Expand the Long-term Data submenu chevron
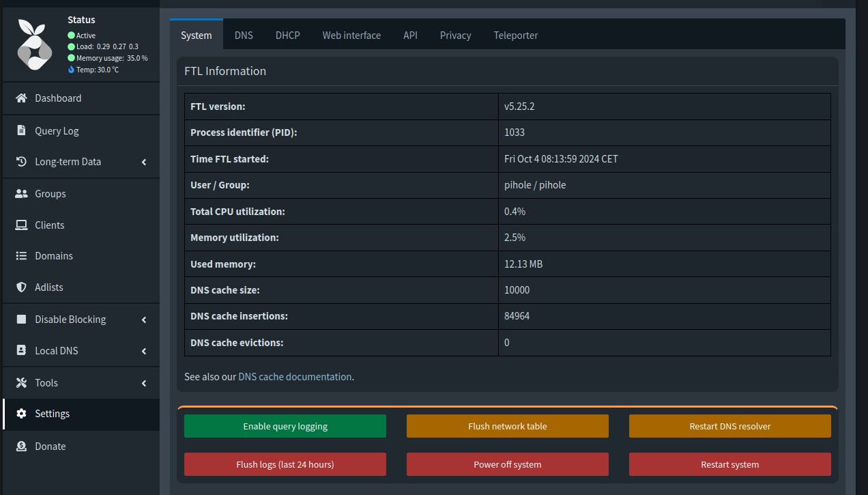 tap(144, 162)
